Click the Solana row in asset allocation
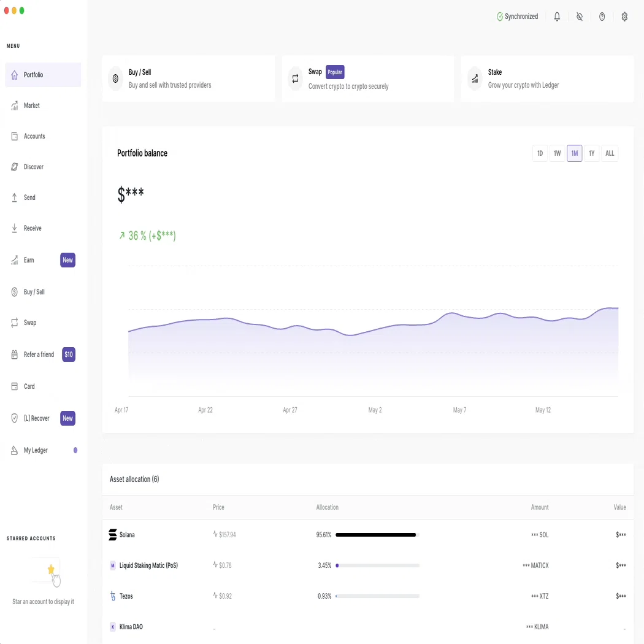Viewport: 644px width, 644px height. coord(368,535)
